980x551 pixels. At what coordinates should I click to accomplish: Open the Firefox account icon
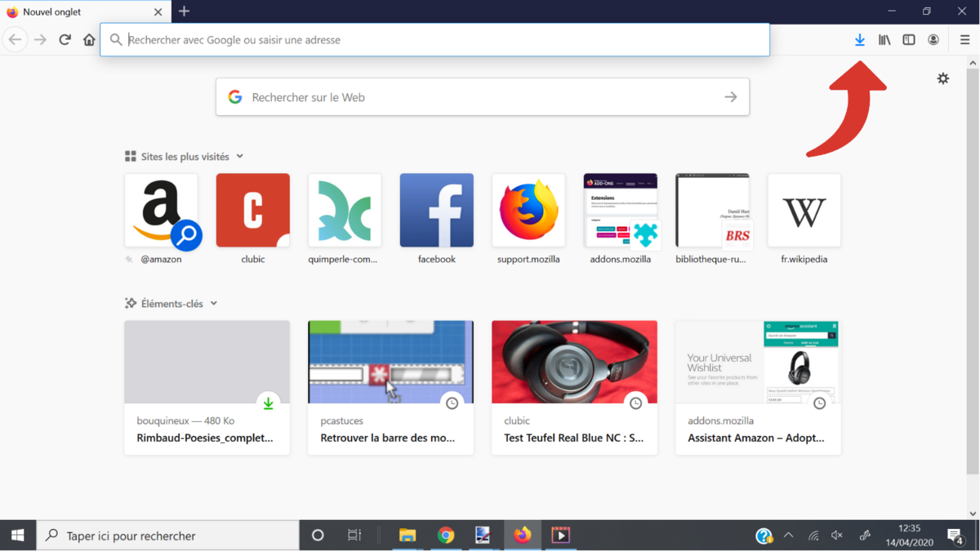(x=933, y=40)
